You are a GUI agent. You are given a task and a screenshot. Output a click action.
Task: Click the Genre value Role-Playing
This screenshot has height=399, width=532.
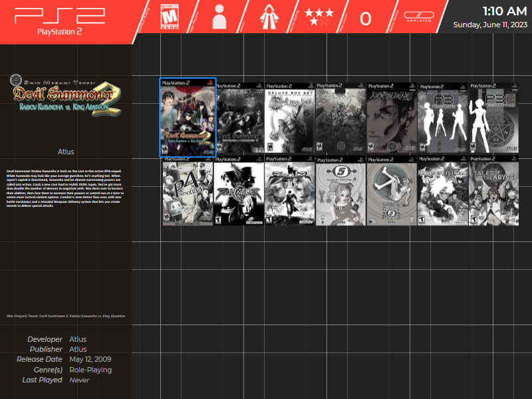pos(90,370)
